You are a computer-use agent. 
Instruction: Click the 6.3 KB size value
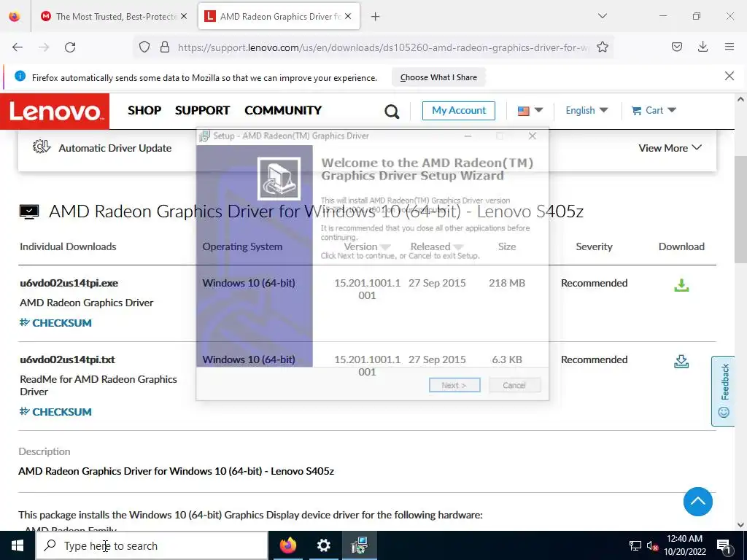tap(507, 359)
